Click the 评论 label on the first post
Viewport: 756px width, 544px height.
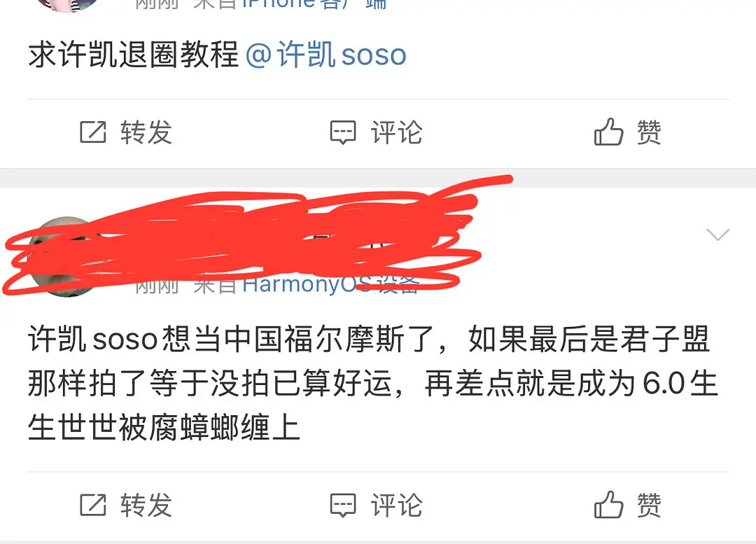[397, 132]
